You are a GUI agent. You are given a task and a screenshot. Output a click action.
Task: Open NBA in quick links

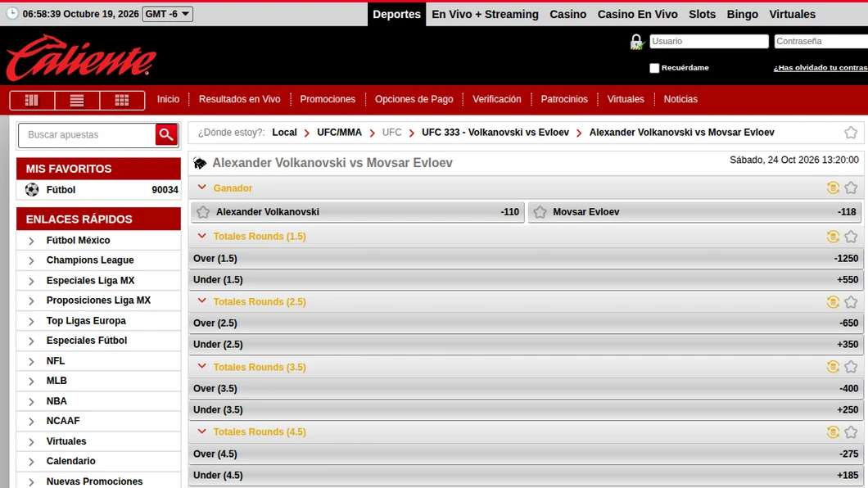[x=57, y=401]
